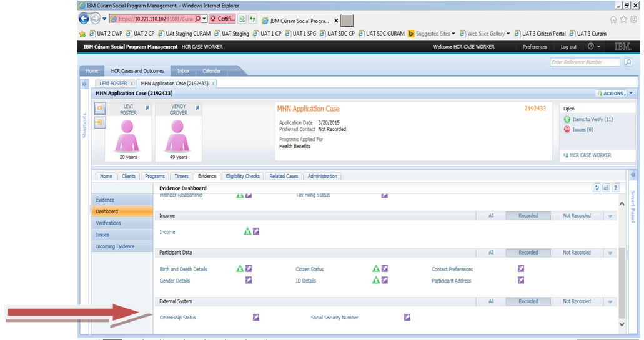Click the pin icon on VENDY GROVER card
The image size is (644, 340).
click(x=197, y=108)
